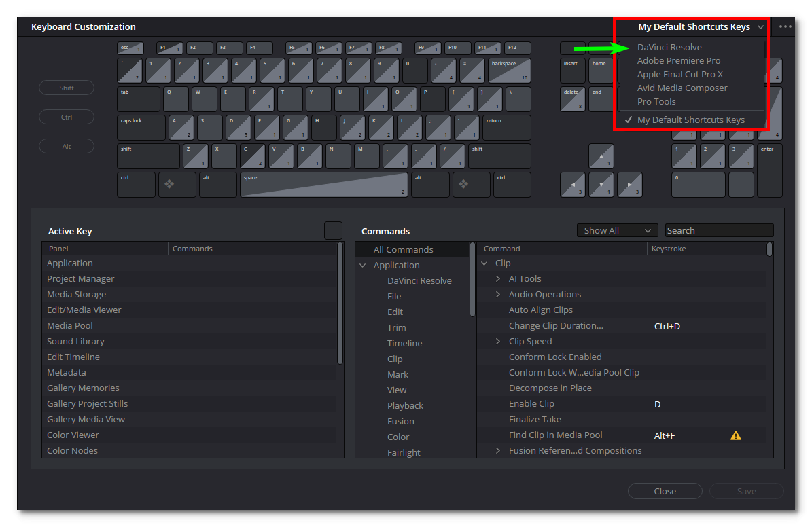Click the numpad 0 key
This screenshot has height=527, width=812.
tap(698, 185)
